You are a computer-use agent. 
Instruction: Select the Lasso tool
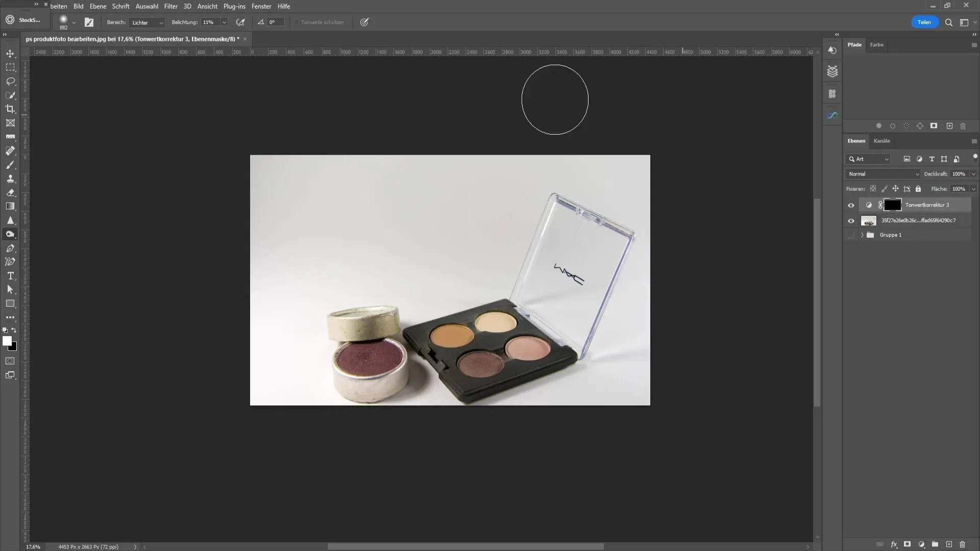coord(10,81)
